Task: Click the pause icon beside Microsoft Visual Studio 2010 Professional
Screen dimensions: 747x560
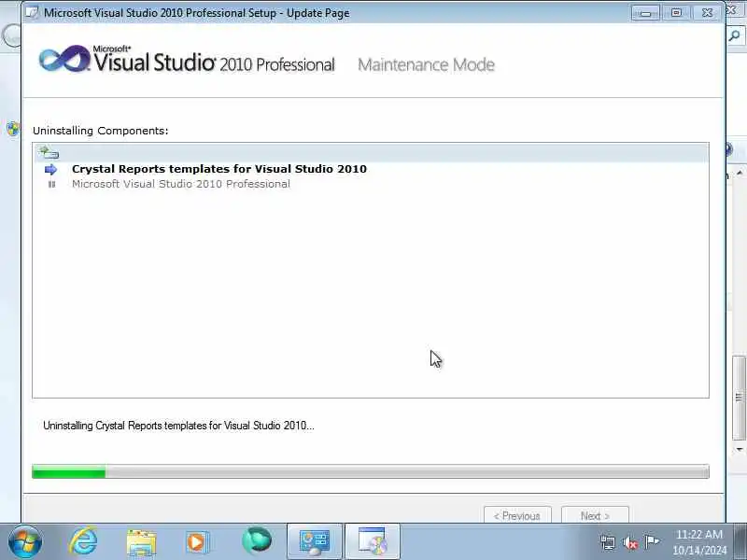Action: tap(51, 184)
